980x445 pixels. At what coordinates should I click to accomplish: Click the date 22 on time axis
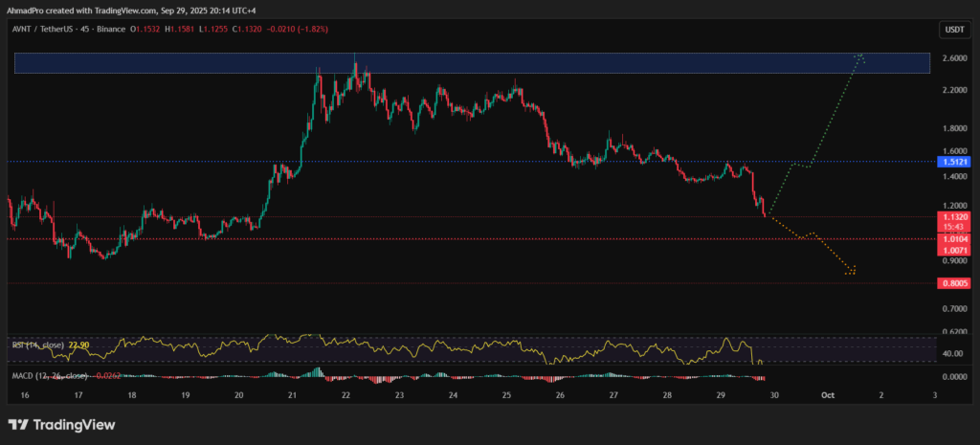346,394
